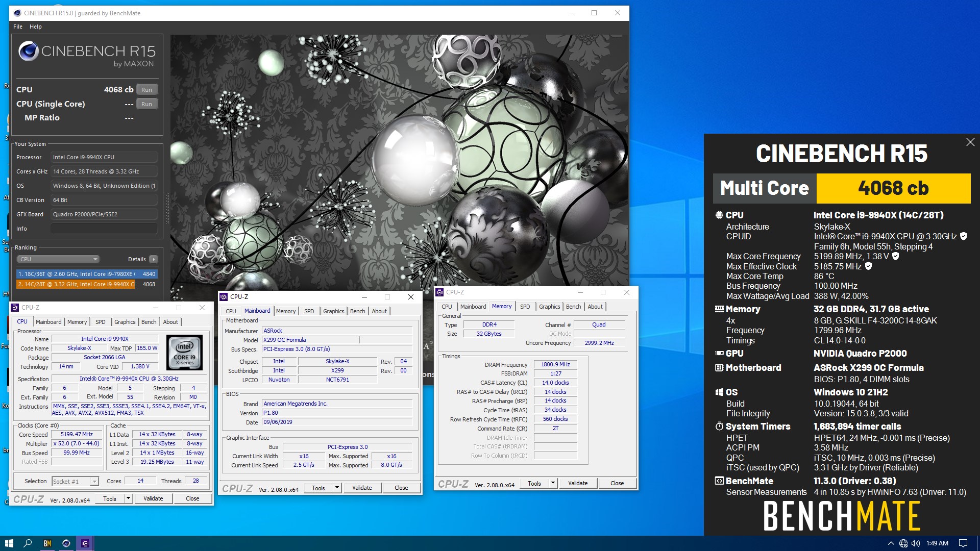Select the i9-9940X ranking row
The image size is (980, 551).
click(87, 284)
